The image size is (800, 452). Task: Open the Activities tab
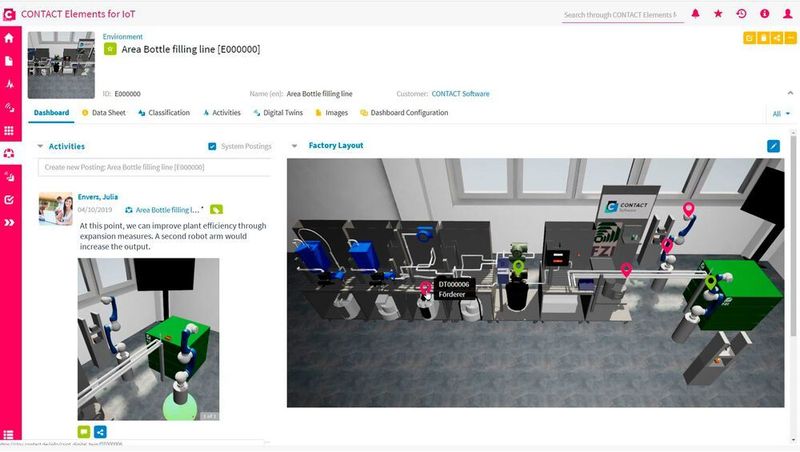point(221,113)
